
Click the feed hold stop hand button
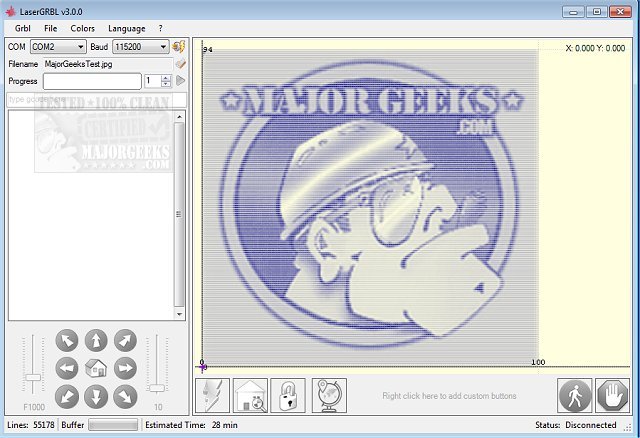(612, 396)
